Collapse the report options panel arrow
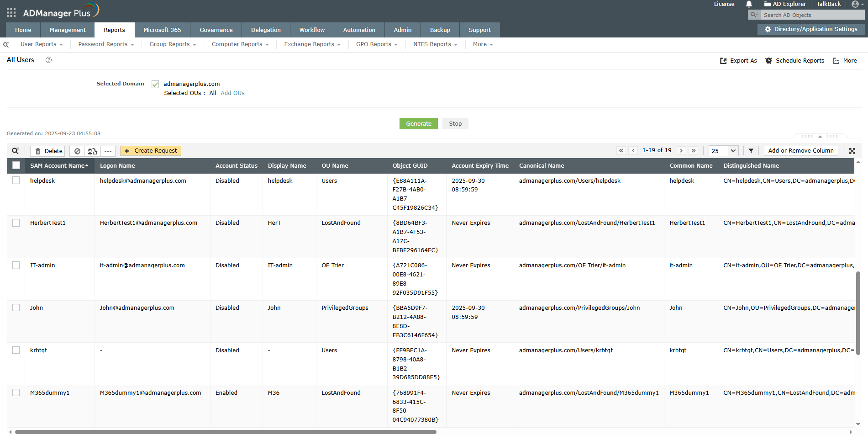Image resolution: width=868 pixels, height=435 pixels. point(820,137)
